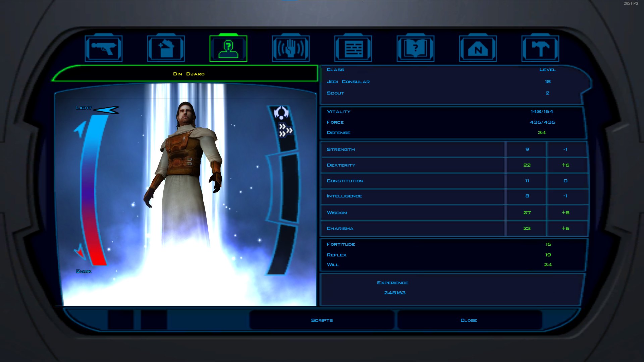Click the Scripts button
Image resolution: width=644 pixels, height=362 pixels.
click(x=322, y=320)
